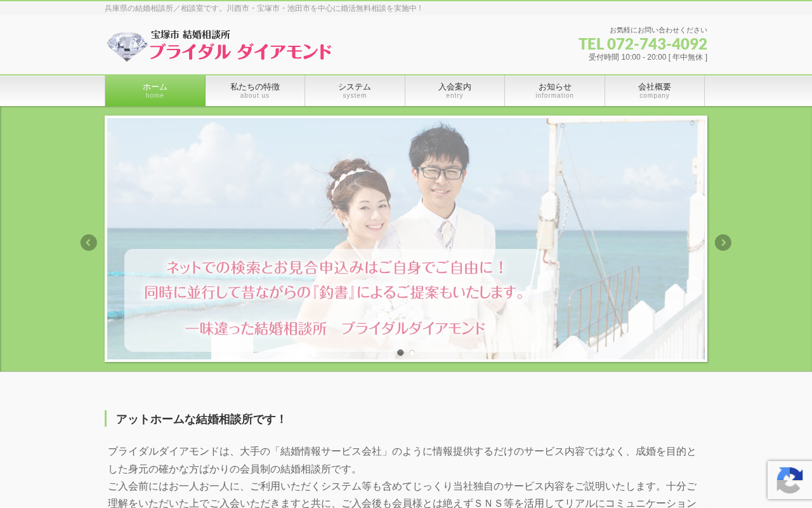Click the アットホームな結婚相談所です！ heading

pos(201,419)
